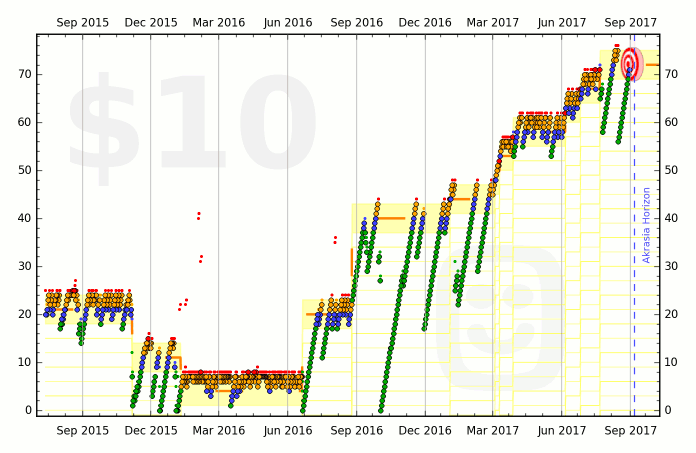Click the Sep 2016 label on bottom axis
The height and width of the screenshot is (453, 696).
point(356,430)
